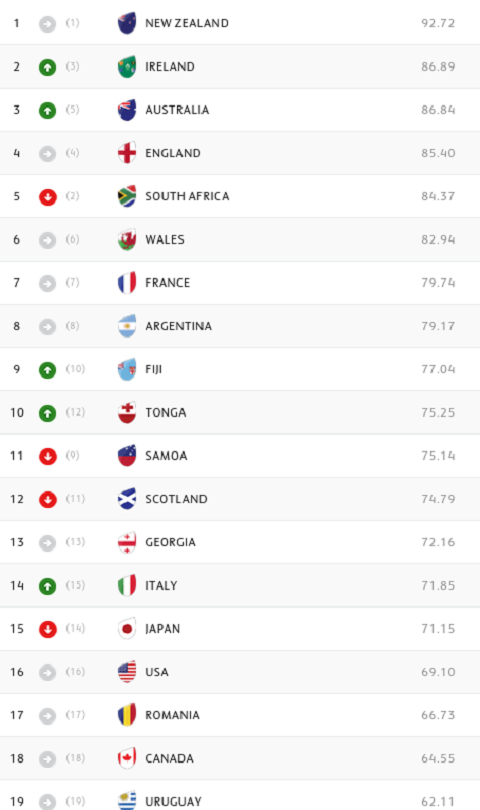
Task: Click the England flag icon
Action: click(x=127, y=153)
